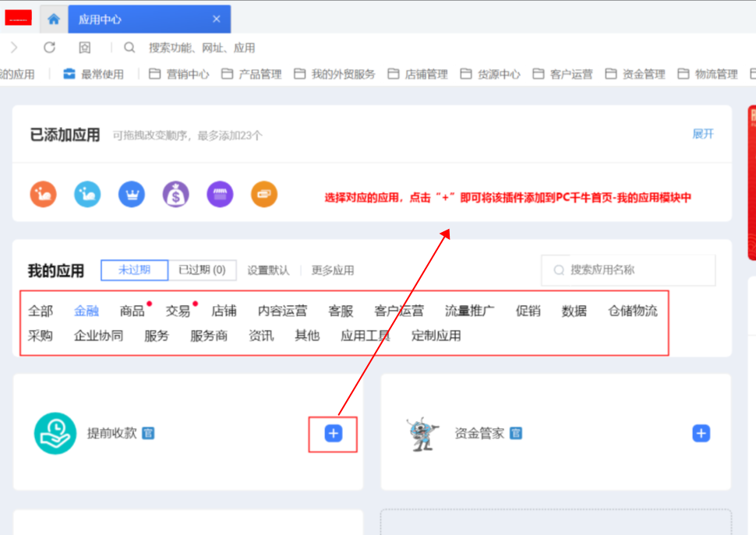This screenshot has width=756, height=535.
Task: Select the 未过期 filter toggle
Action: tap(134, 270)
